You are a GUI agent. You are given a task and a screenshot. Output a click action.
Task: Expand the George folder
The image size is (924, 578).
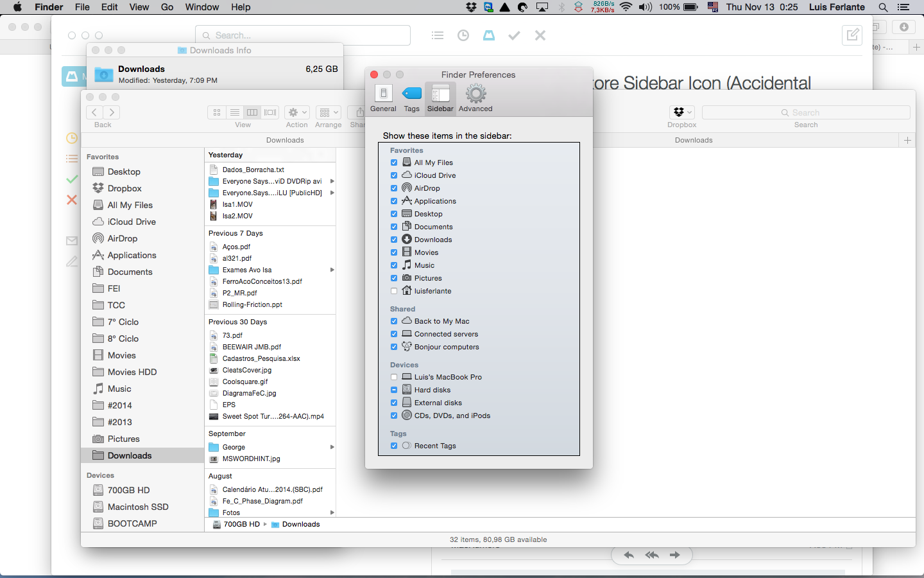point(332,447)
